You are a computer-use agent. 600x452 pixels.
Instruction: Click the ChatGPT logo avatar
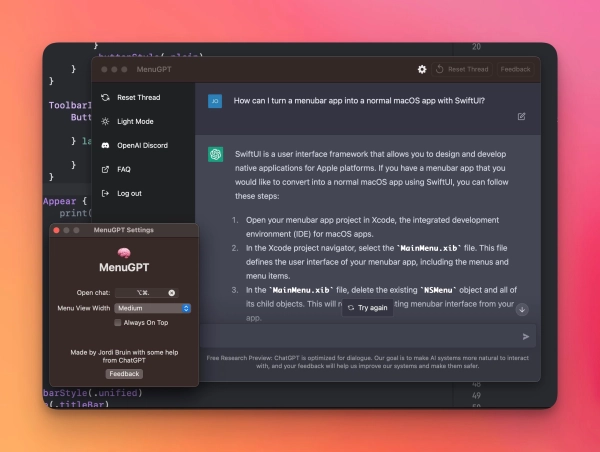(x=215, y=154)
